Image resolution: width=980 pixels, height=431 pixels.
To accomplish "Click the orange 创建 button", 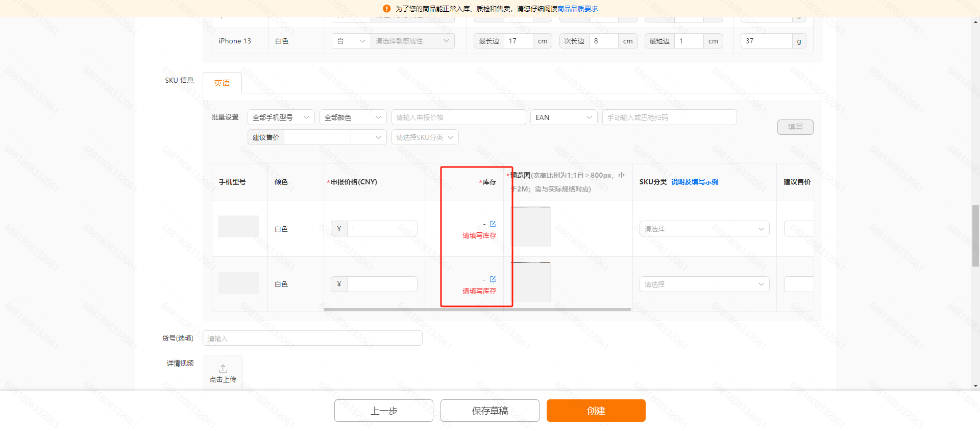I will pyautogui.click(x=596, y=411).
